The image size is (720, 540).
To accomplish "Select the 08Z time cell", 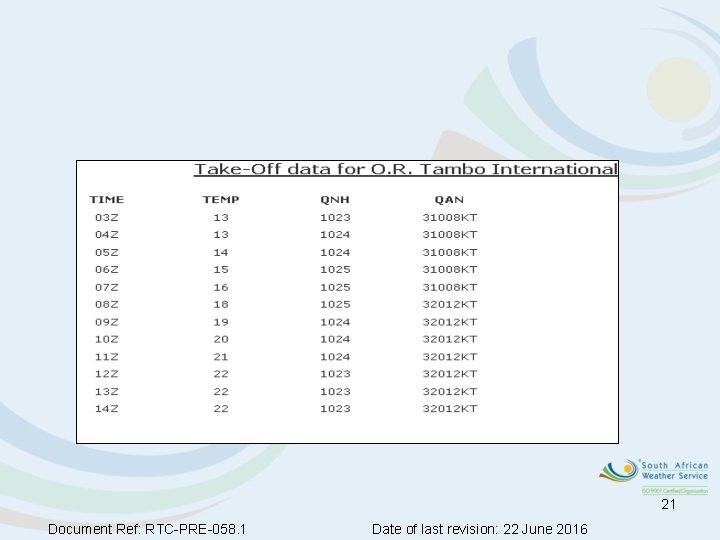I will point(107,304).
